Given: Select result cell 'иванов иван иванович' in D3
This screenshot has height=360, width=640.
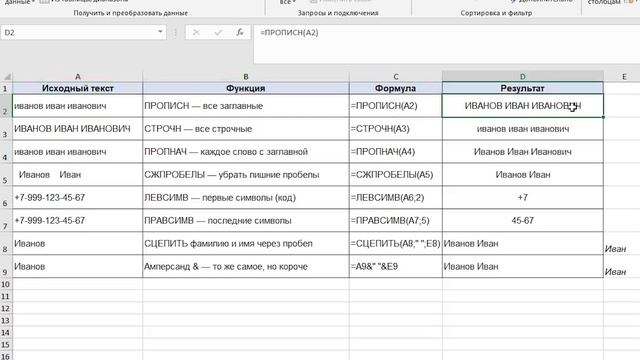Looking at the screenshot, I should point(522,129).
